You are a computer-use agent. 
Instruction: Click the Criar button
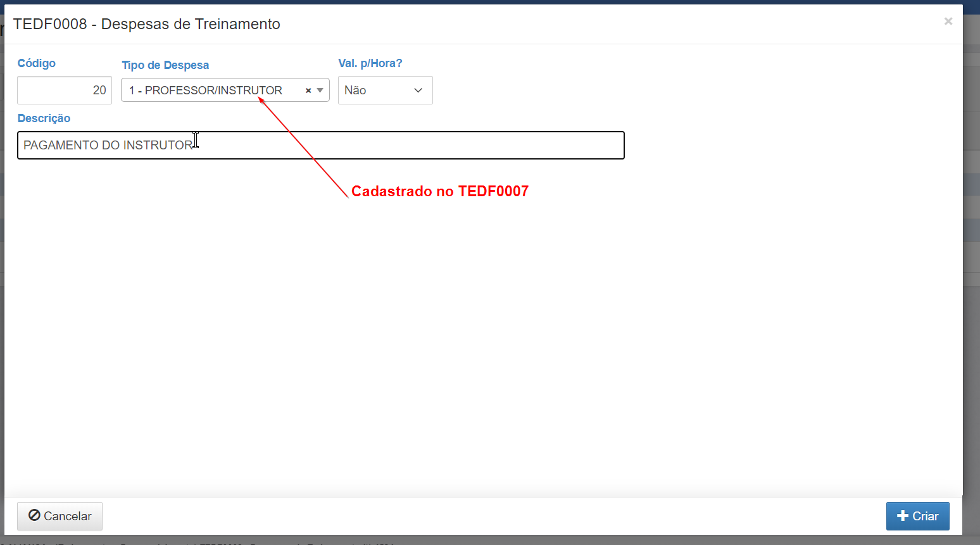click(917, 517)
